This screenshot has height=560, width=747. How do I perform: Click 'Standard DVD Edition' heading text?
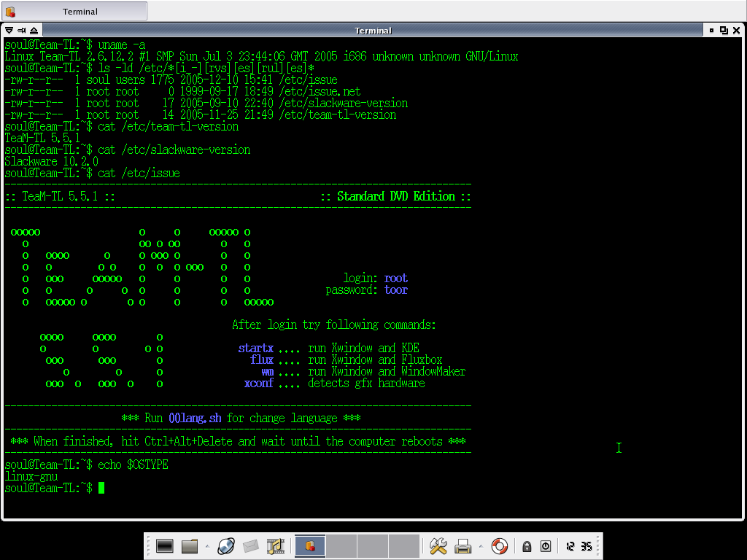(396, 197)
